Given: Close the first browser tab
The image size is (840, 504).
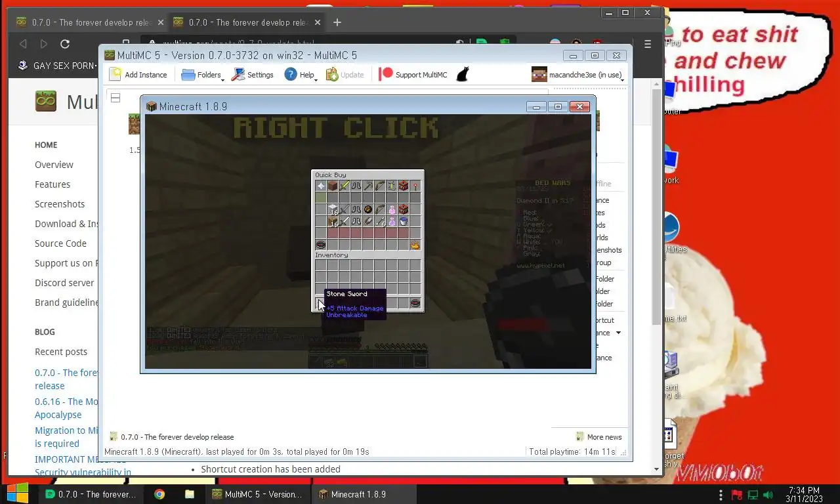Looking at the screenshot, I should [x=161, y=22].
